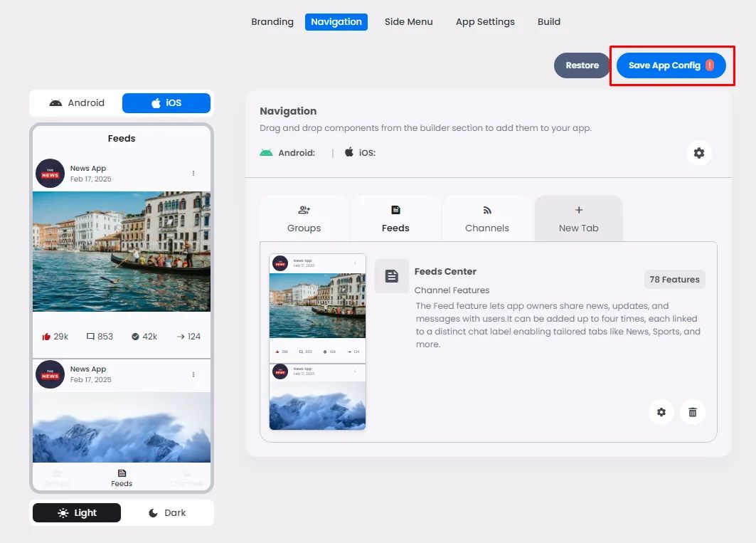
Task: Click the share arrow icon showing 124
Action: click(x=181, y=337)
